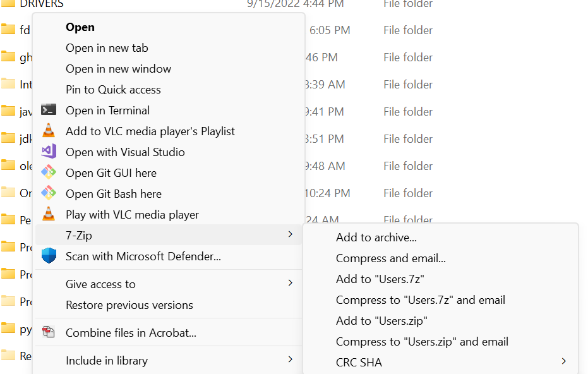The width and height of the screenshot is (588, 374).
Task: Choose Open in new tab
Action: pos(107,48)
